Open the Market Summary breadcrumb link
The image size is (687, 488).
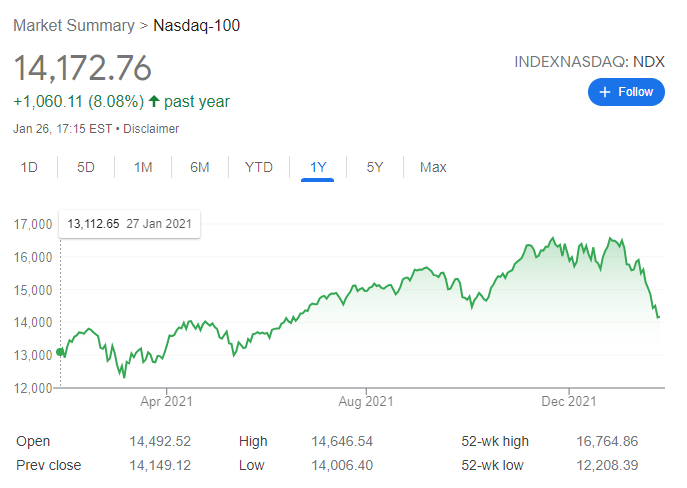[74, 25]
